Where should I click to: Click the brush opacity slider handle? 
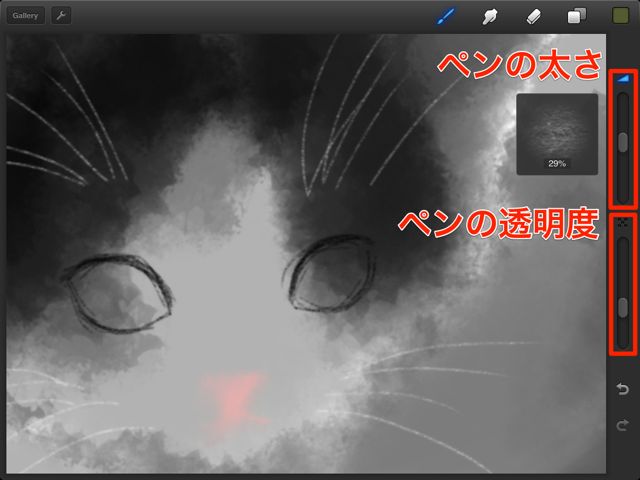pos(623,308)
